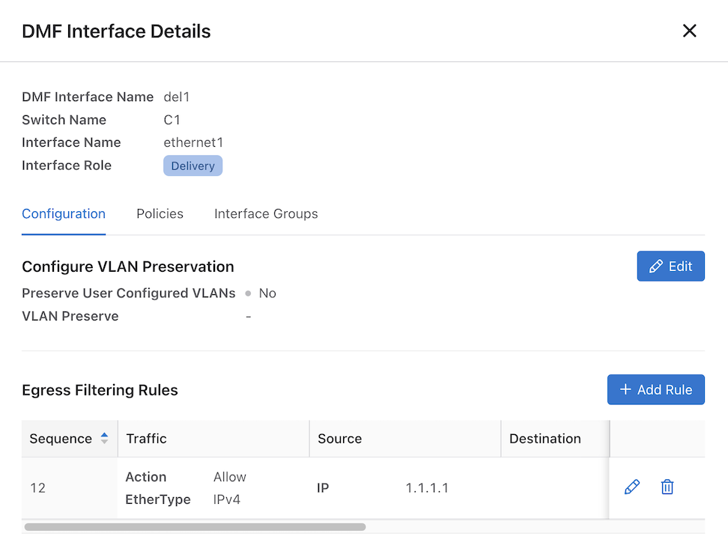Switch to the Policies tab
The height and width of the screenshot is (560, 728).
160,214
